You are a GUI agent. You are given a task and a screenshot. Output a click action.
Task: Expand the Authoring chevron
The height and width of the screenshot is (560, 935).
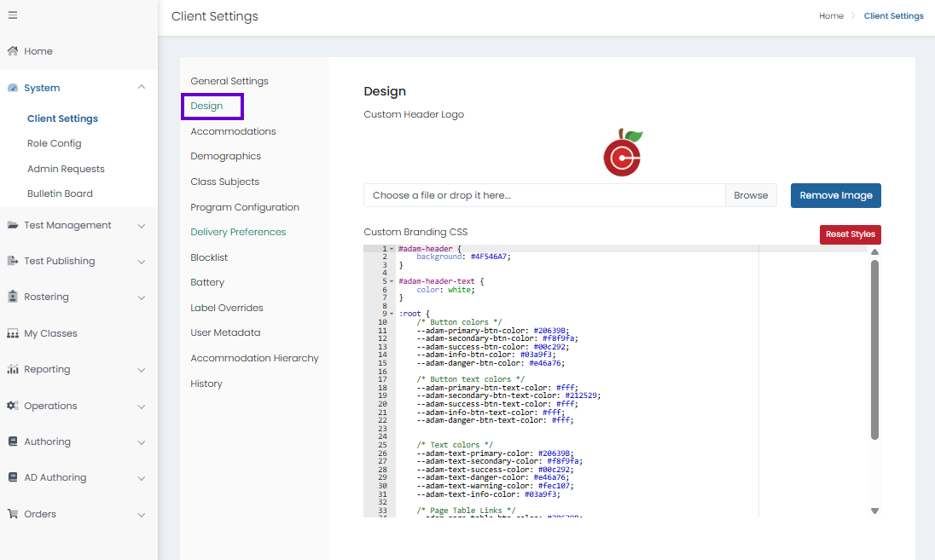click(x=142, y=442)
